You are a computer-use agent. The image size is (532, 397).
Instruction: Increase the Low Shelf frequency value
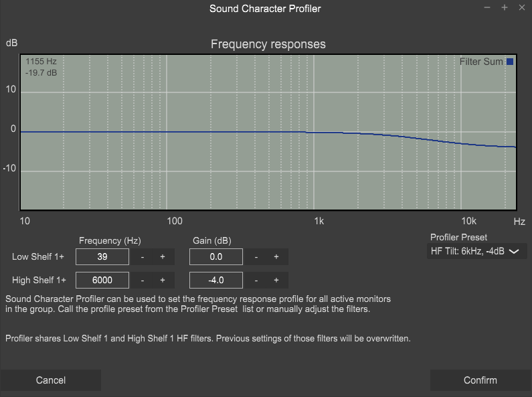tap(162, 257)
